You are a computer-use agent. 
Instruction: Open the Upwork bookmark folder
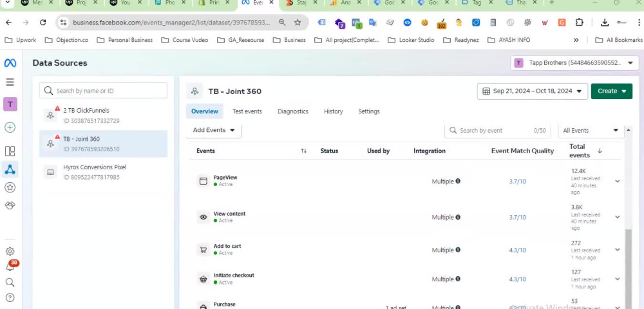20,40
